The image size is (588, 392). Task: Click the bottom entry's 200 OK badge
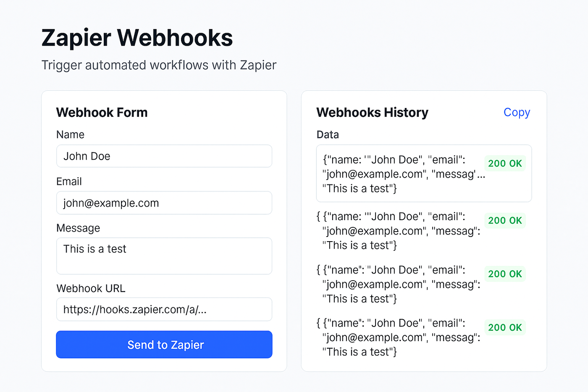505,327
